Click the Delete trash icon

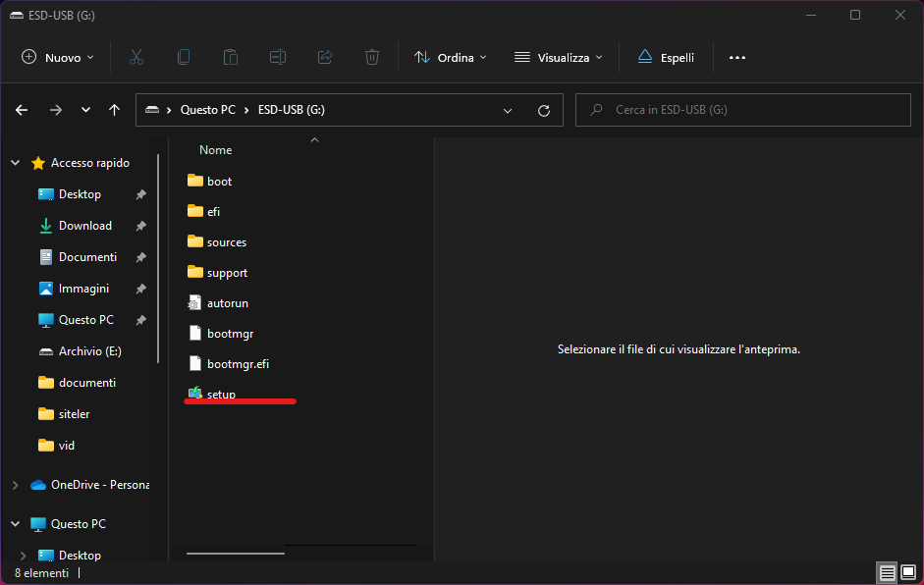372,58
